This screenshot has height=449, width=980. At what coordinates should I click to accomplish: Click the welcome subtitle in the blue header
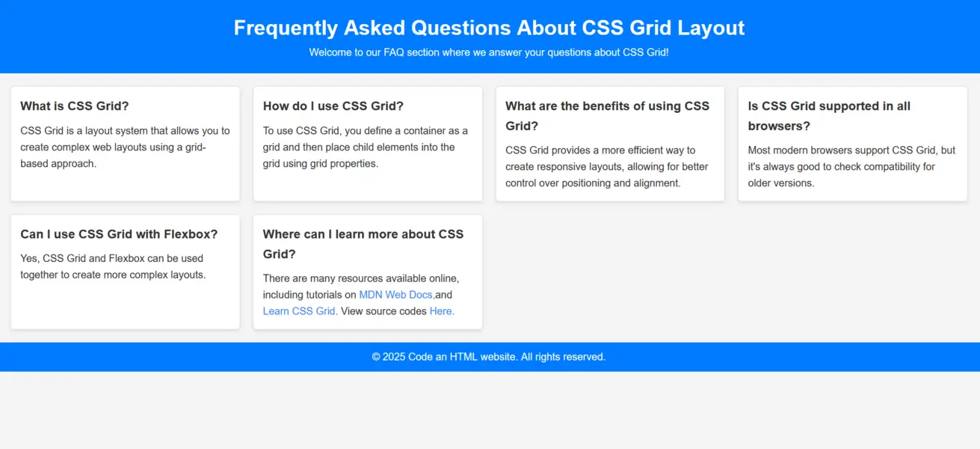point(489,52)
